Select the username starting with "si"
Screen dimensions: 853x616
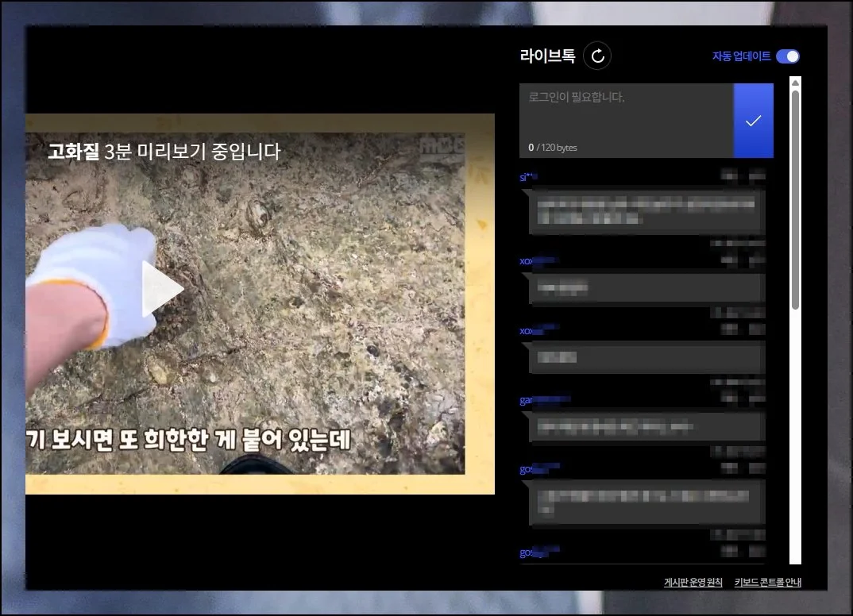(x=528, y=177)
